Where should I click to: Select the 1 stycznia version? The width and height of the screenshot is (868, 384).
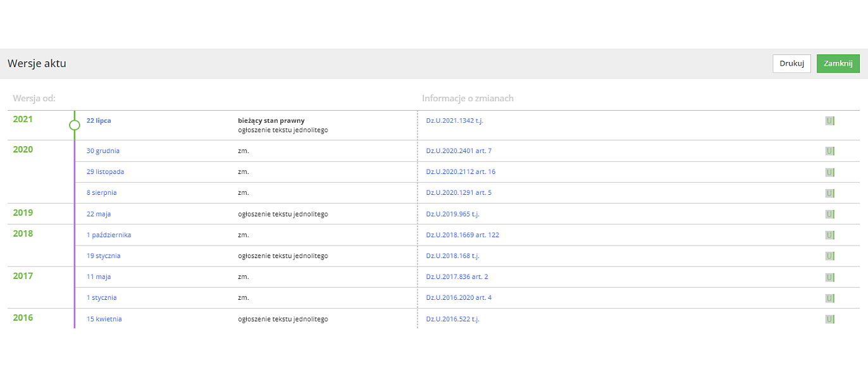click(x=101, y=297)
